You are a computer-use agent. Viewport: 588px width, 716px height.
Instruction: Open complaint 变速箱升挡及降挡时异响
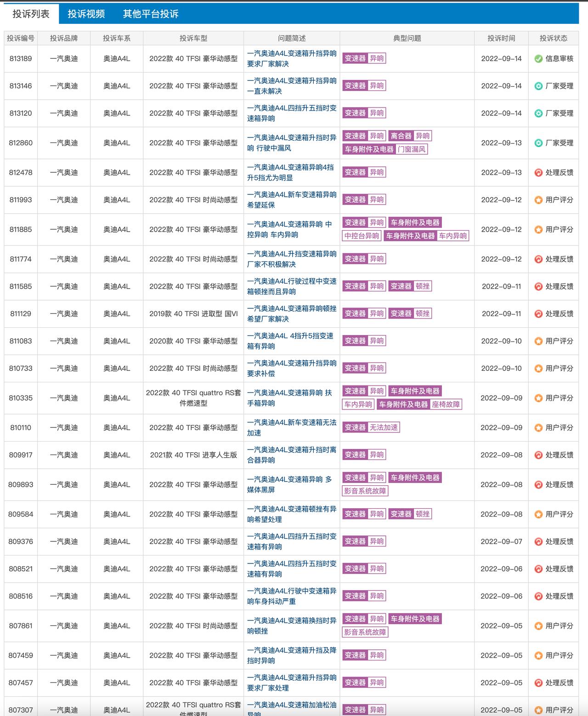tap(292, 655)
